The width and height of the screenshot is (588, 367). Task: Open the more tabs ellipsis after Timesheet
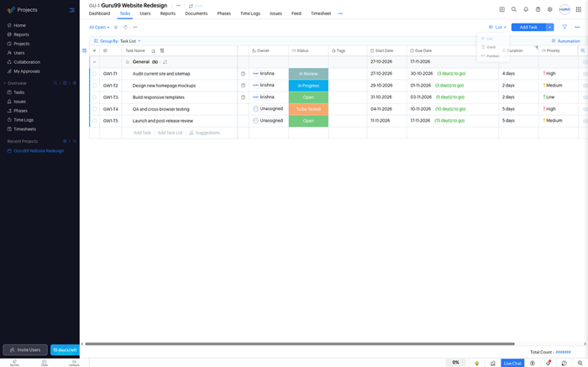click(340, 13)
